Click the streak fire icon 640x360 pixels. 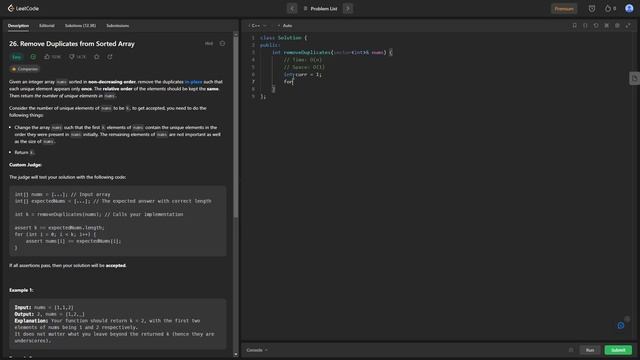[x=608, y=9]
